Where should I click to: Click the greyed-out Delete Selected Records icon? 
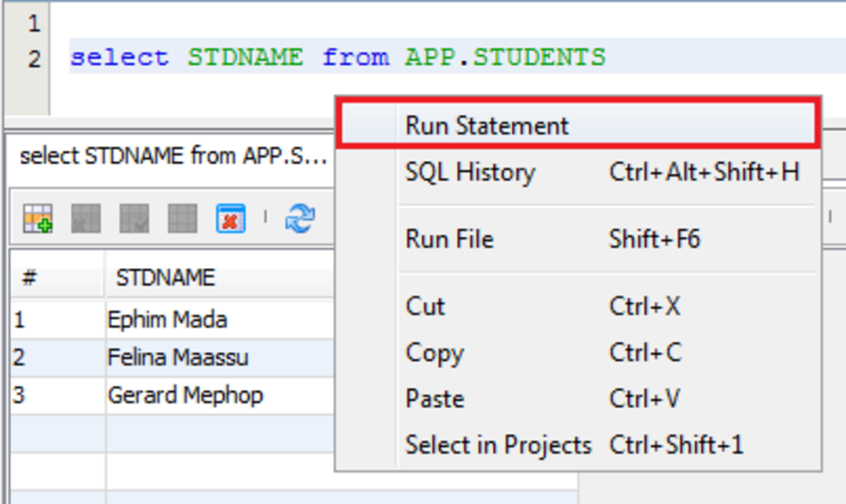(x=86, y=219)
